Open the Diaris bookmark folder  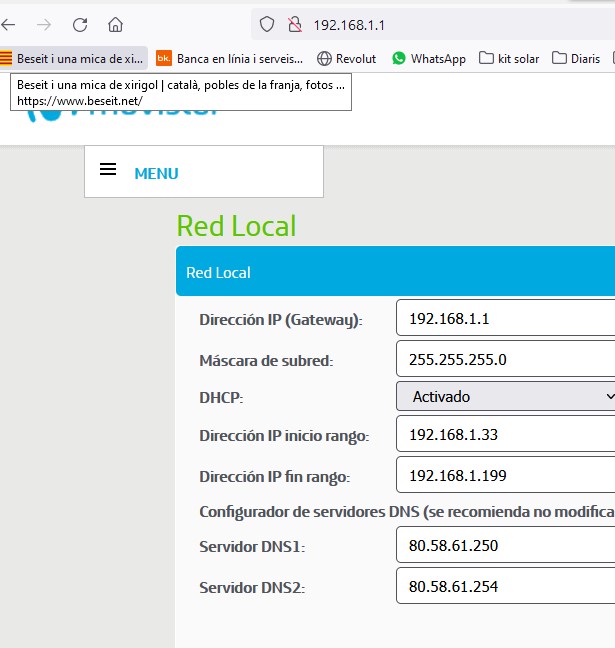[x=576, y=59]
